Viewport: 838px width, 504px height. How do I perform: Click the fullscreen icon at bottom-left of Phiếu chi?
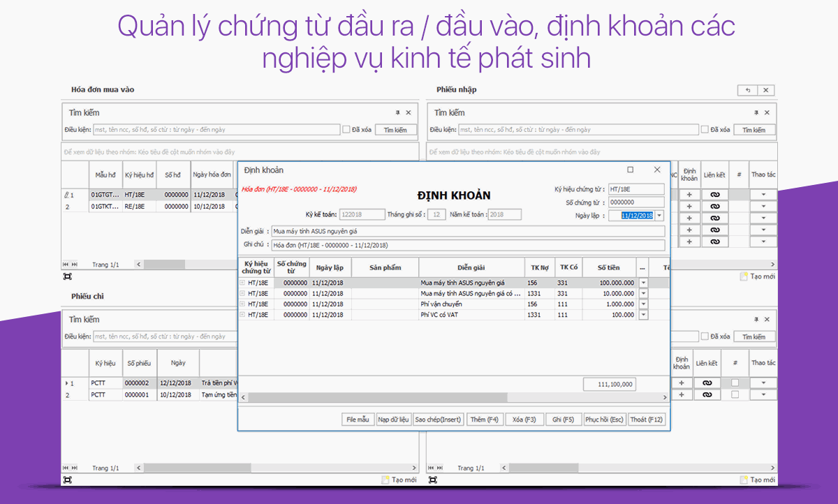(67, 480)
